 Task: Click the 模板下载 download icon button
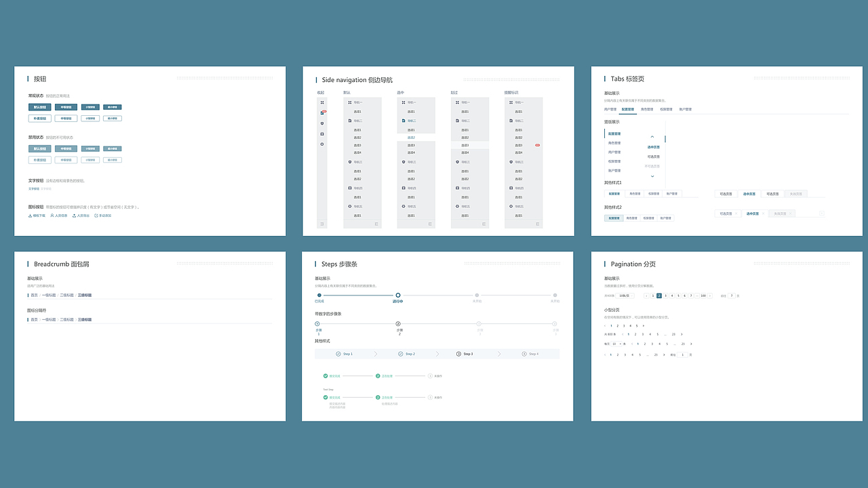click(x=37, y=216)
